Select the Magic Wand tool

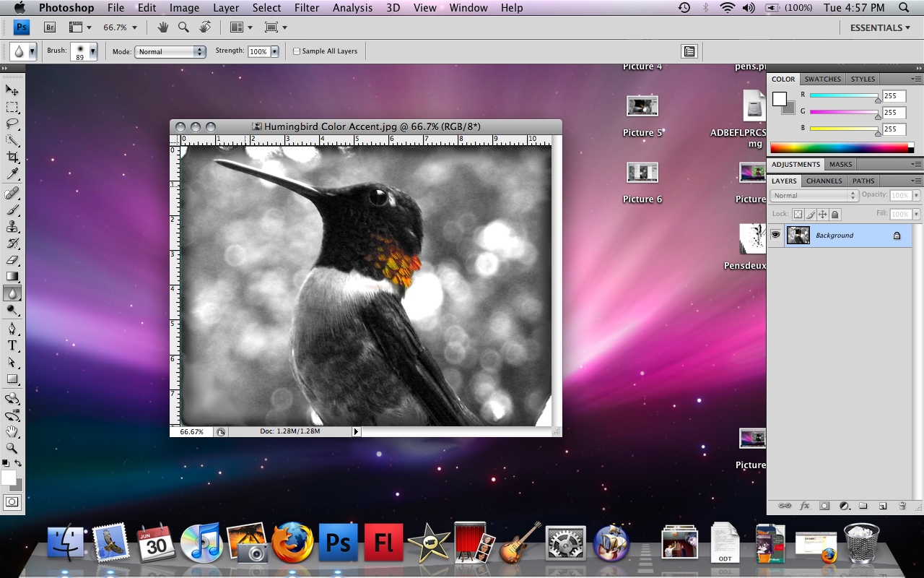[x=12, y=141]
